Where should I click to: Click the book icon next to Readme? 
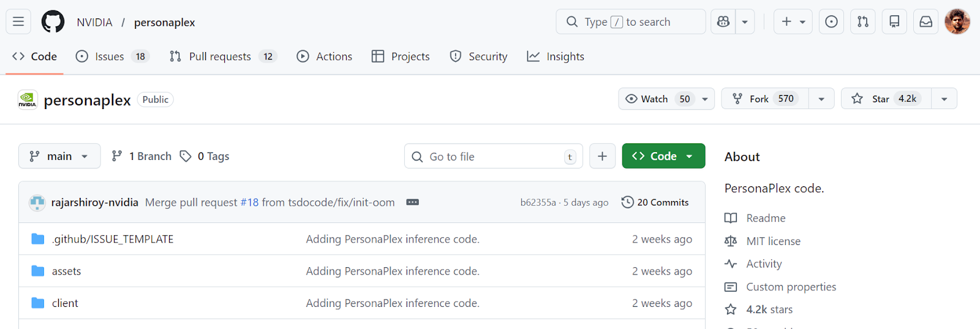(x=731, y=218)
